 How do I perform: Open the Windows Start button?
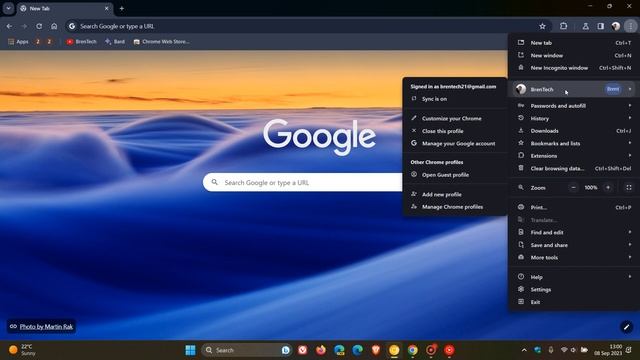point(190,350)
